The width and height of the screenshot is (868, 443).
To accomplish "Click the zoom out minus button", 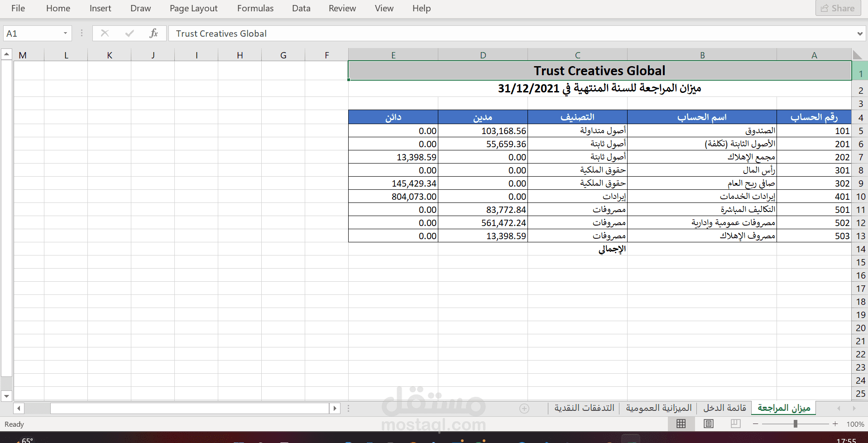I will click(x=755, y=424).
